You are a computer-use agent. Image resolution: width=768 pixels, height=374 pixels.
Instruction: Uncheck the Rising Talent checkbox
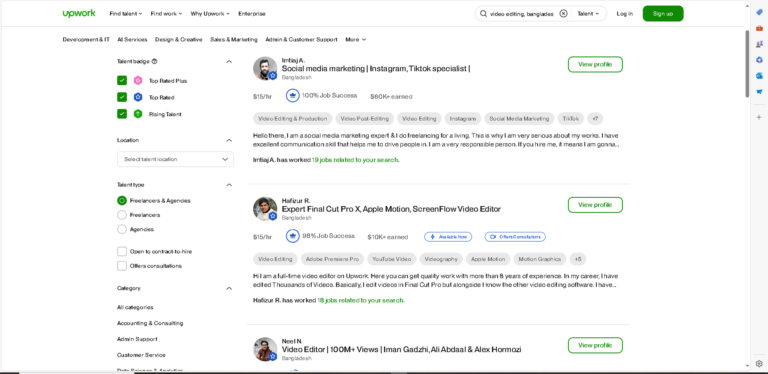tap(122, 114)
